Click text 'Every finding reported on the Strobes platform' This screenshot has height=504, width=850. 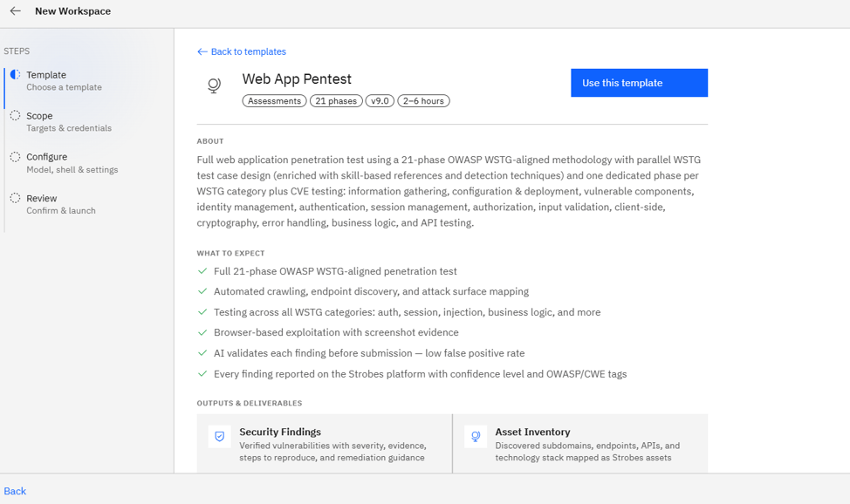pos(420,374)
